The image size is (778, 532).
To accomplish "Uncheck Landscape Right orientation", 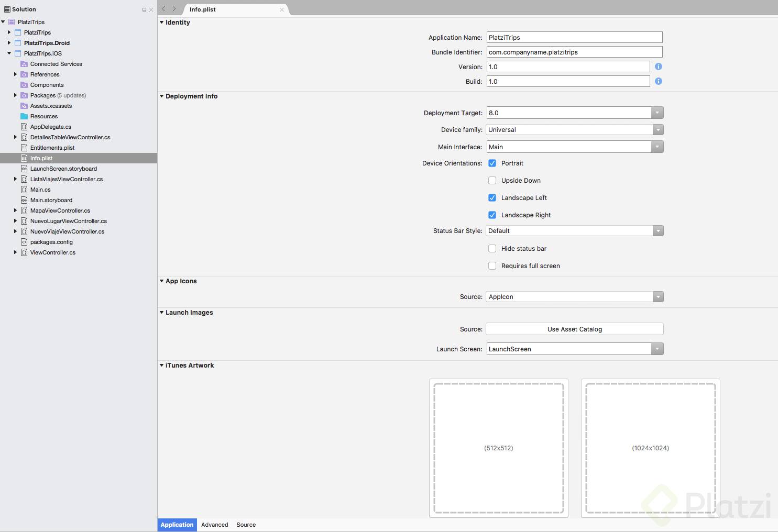I will [492, 215].
